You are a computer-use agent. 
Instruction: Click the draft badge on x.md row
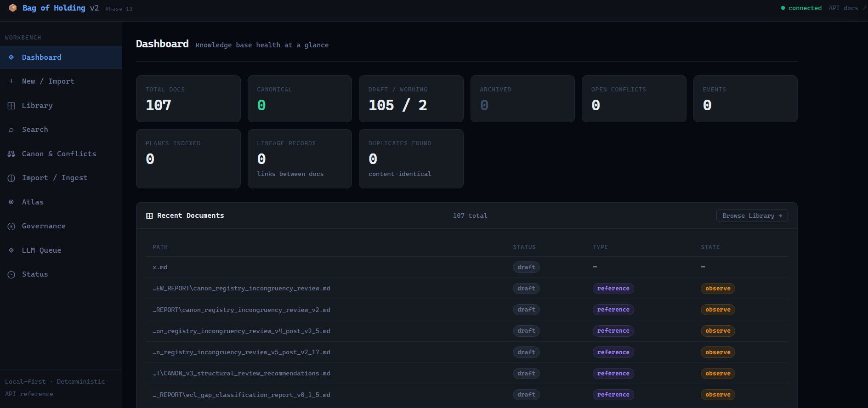[x=526, y=267]
